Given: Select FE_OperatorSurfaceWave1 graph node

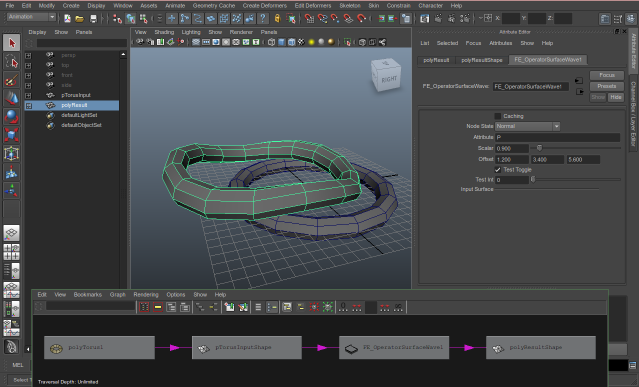Looking at the screenshot, I should (394, 347).
